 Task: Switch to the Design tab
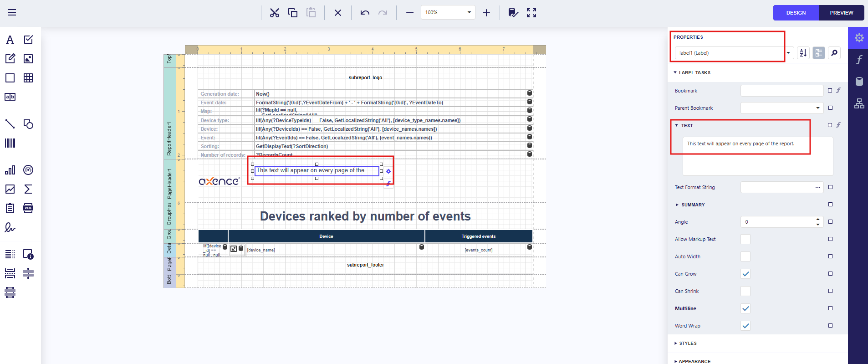click(796, 13)
